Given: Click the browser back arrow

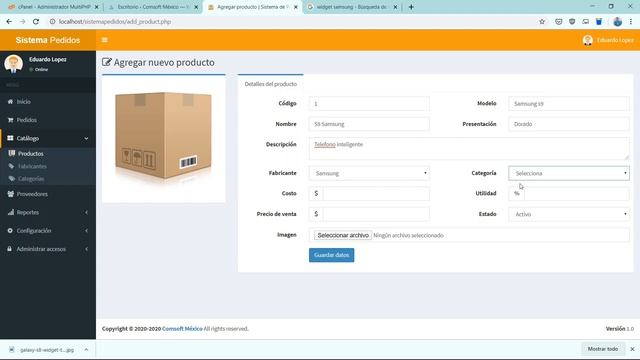Looking at the screenshot, I should 9,22.
